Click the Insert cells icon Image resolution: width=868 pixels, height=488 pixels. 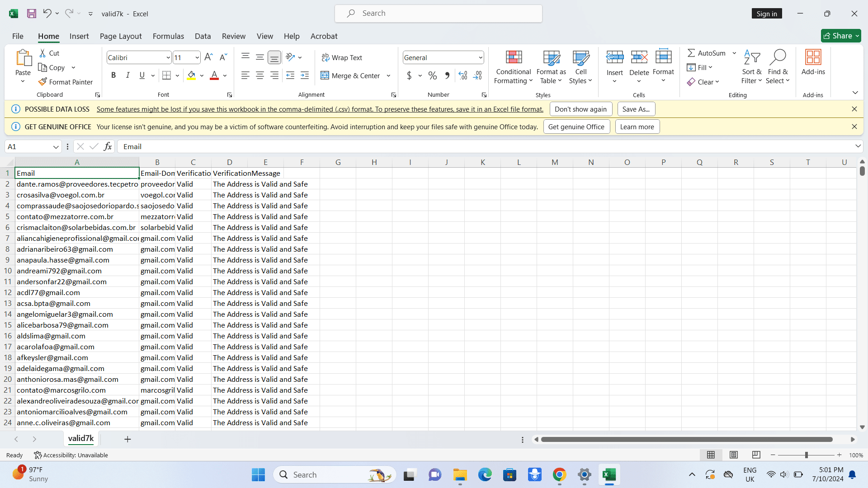coord(615,57)
